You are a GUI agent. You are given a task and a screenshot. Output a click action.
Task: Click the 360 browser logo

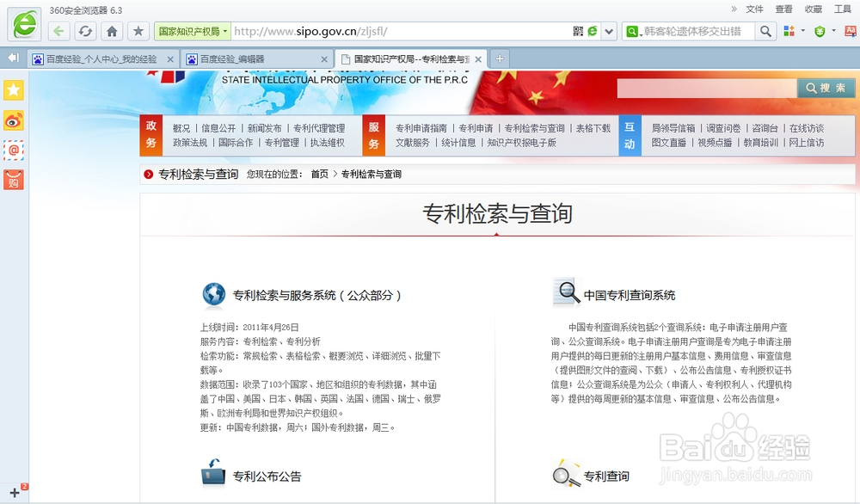[x=25, y=24]
